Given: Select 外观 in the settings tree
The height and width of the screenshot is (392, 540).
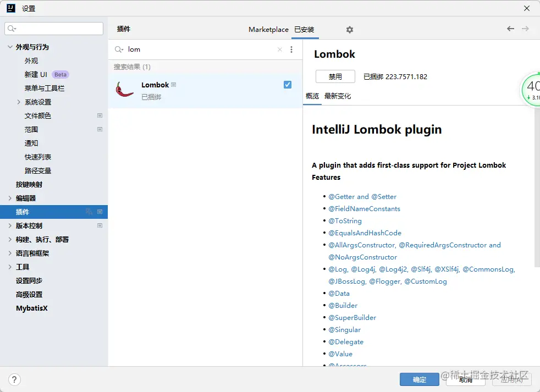Looking at the screenshot, I should click(x=31, y=61).
